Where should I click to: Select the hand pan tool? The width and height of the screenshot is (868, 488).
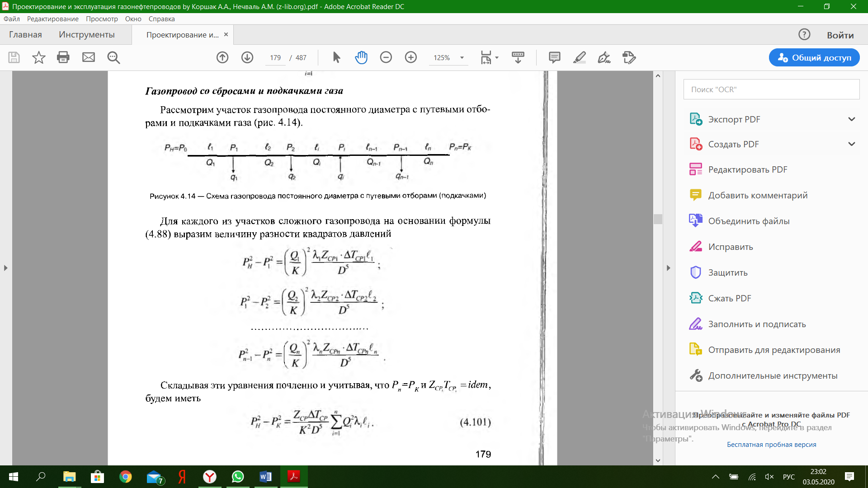[361, 57]
